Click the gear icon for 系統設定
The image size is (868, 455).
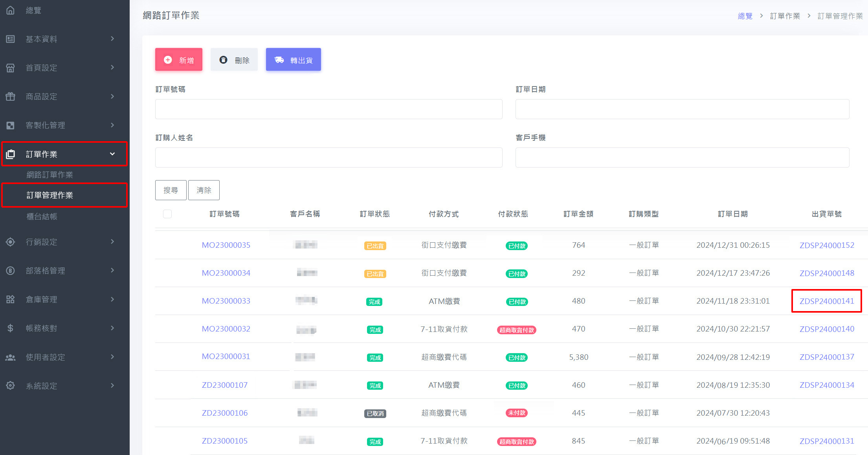pyautogui.click(x=11, y=385)
